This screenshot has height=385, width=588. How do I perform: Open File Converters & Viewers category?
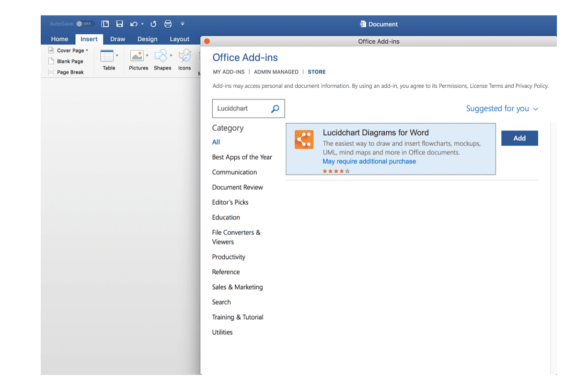click(x=236, y=237)
